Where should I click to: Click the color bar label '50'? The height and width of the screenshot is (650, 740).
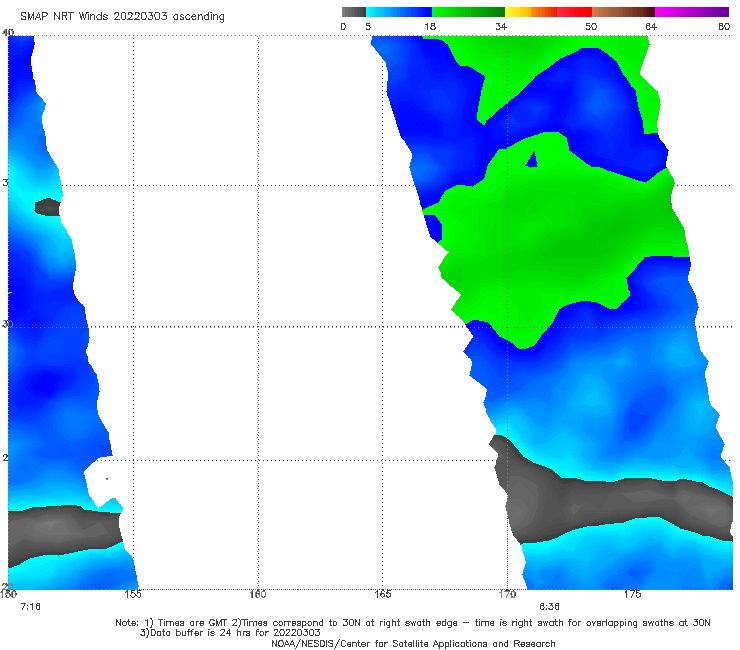(591, 27)
